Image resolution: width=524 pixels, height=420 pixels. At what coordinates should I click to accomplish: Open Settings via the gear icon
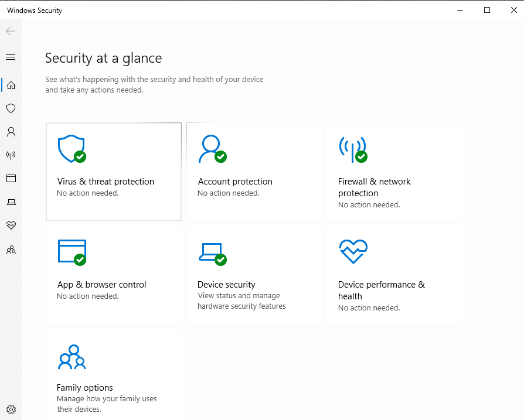pos(11,409)
